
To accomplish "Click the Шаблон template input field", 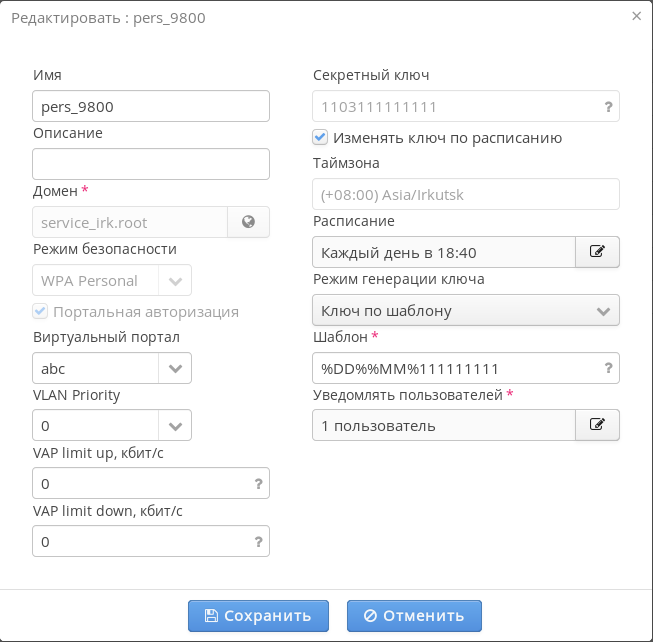I will [x=455, y=368].
